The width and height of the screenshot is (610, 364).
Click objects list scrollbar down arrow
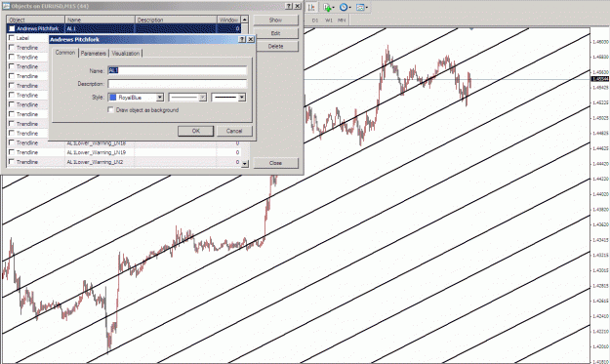coord(244,164)
